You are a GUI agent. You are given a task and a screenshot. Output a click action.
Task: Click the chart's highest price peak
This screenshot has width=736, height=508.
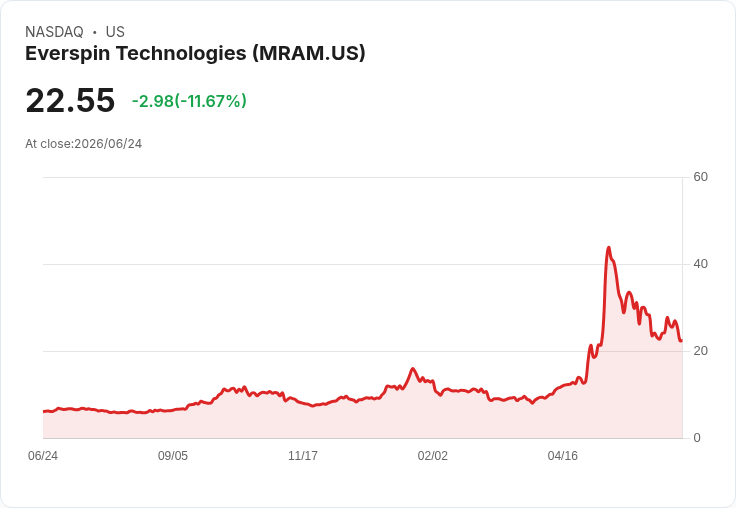(x=609, y=247)
